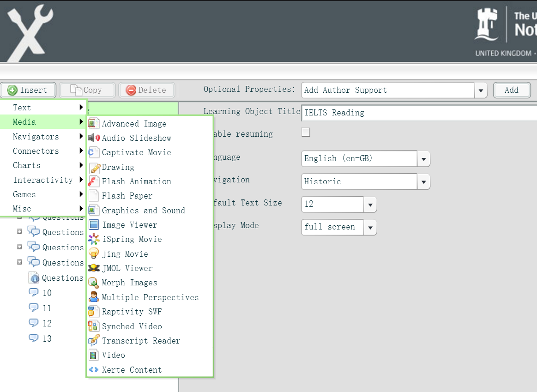Click the Transcript Reader icon

tap(93, 340)
